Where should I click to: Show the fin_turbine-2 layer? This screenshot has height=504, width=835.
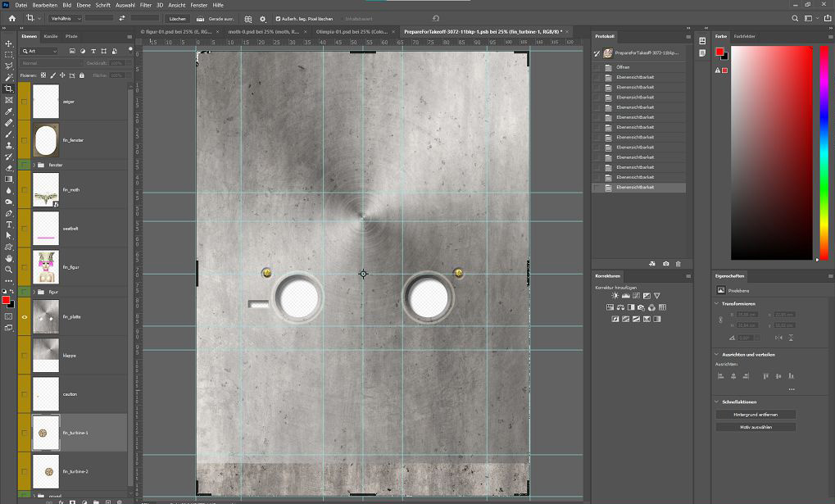[24, 471]
